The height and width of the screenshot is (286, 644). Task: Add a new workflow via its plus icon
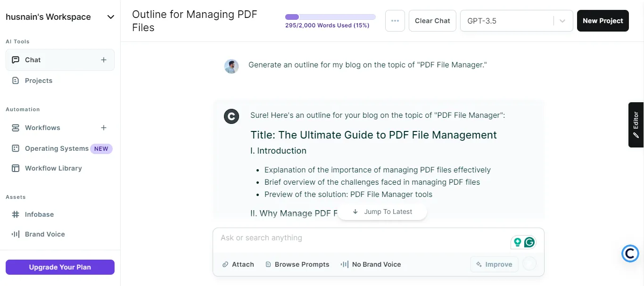point(103,128)
